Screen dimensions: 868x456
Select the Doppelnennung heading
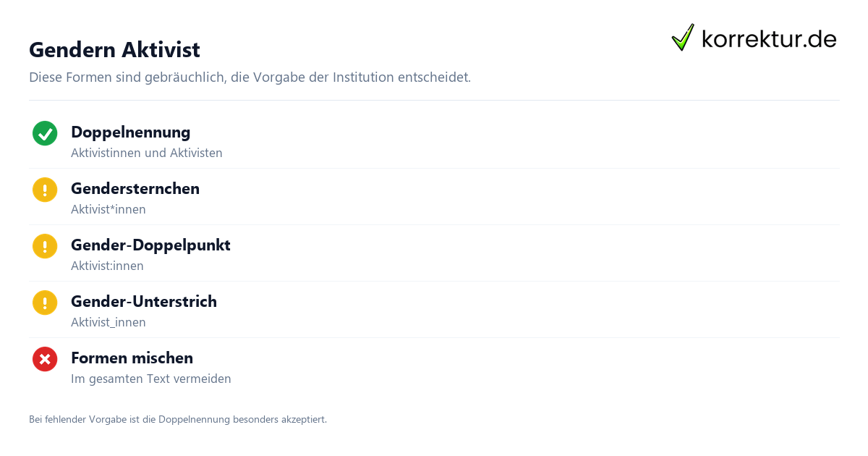(x=131, y=132)
